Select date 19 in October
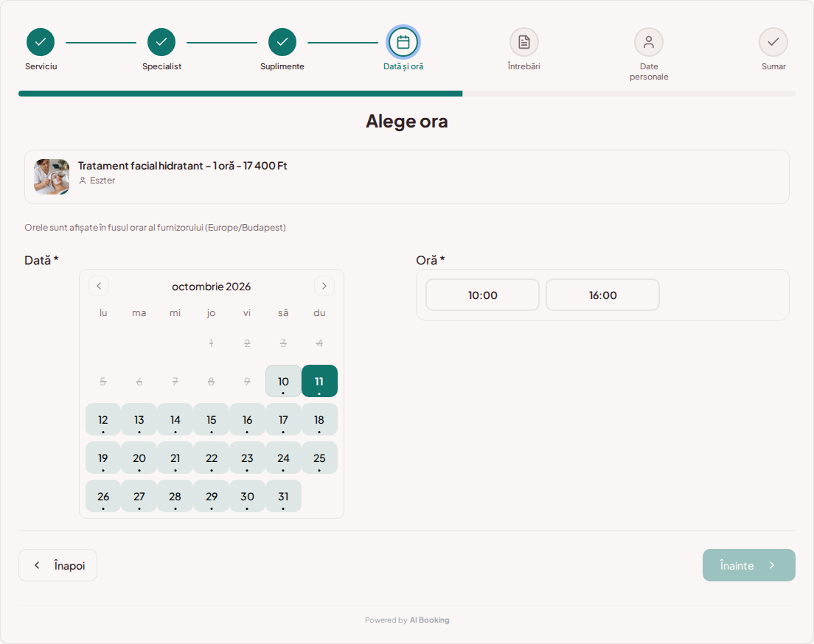The width and height of the screenshot is (814, 644). click(x=103, y=458)
